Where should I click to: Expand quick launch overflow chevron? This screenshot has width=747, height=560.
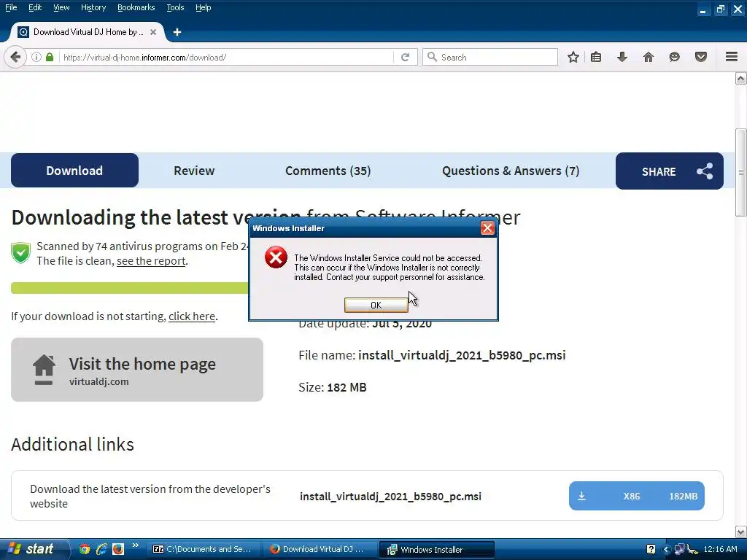(x=135, y=545)
